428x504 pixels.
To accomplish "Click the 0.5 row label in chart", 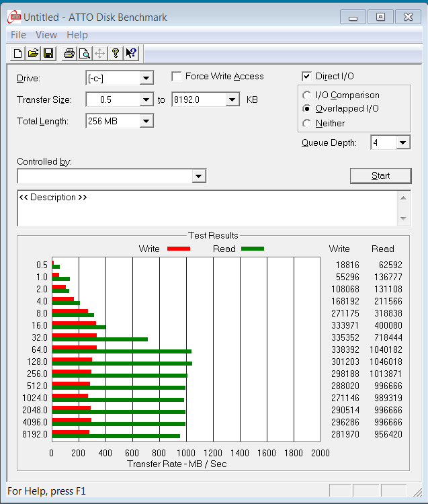I will 42,265.
